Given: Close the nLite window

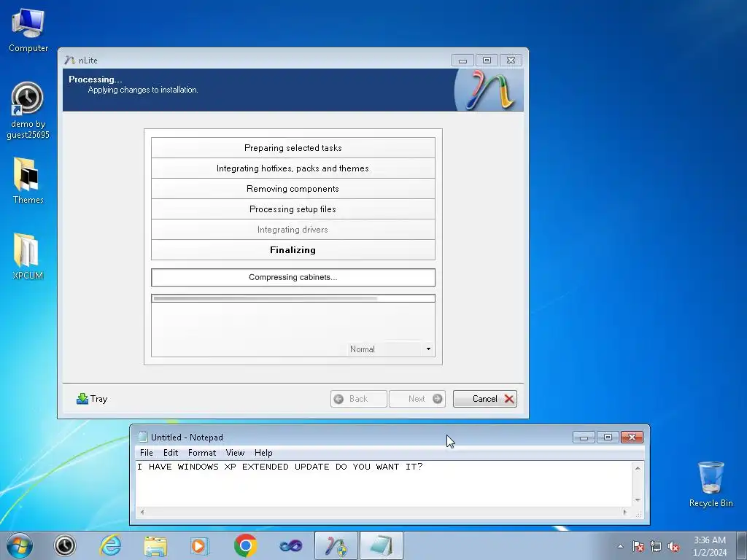Looking at the screenshot, I should 511,60.
